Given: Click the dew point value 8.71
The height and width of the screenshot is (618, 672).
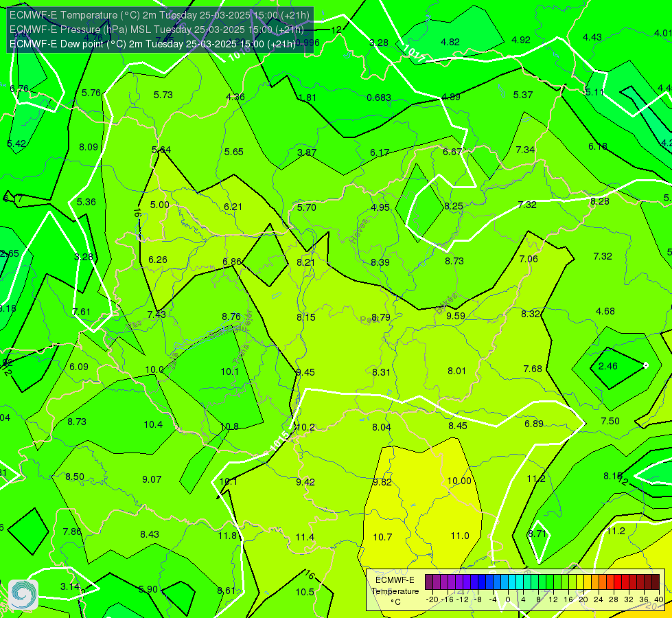Looking at the screenshot, I should click(x=537, y=534).
